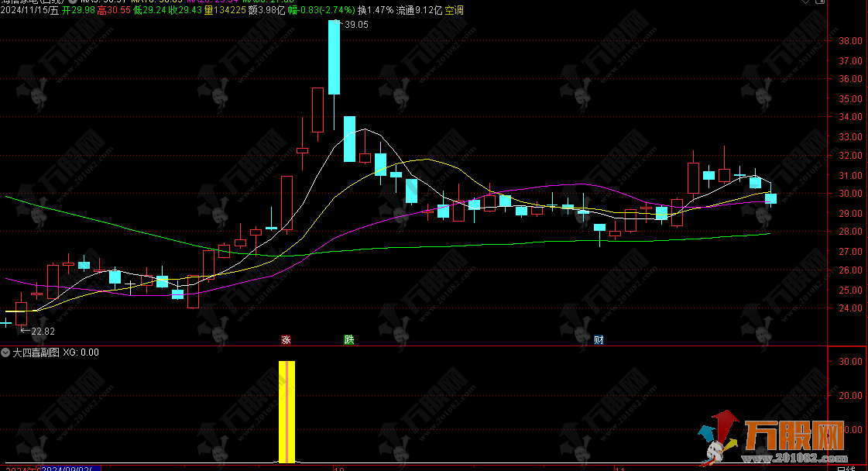868x471 pixels.
Task: Click the change value 幅-0.83(-2.74%)
Action: 321,10
